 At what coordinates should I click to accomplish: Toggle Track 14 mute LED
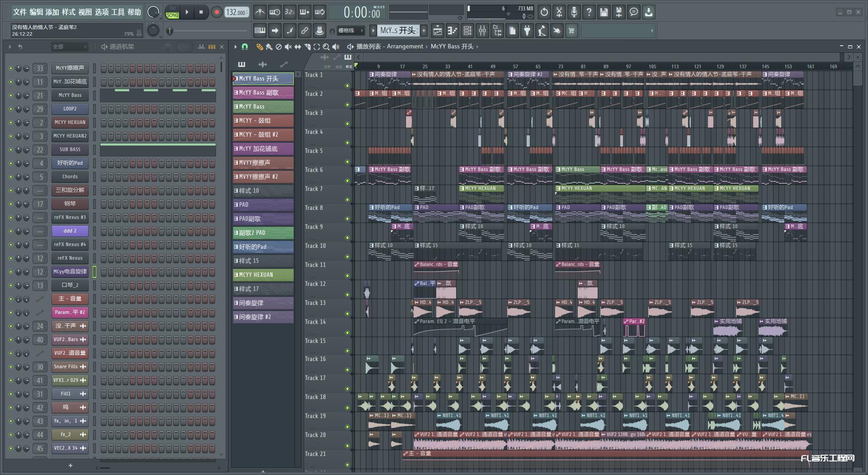point(347,332)
